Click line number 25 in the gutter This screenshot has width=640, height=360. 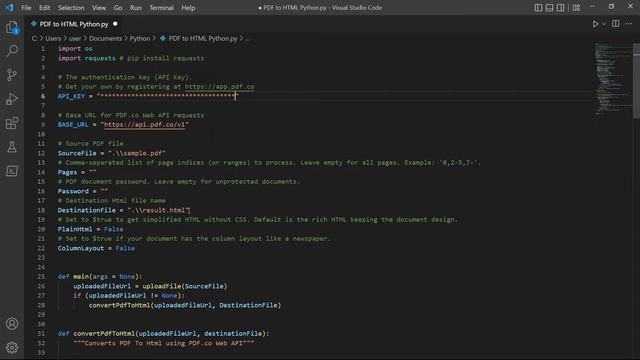coord(41,276)
